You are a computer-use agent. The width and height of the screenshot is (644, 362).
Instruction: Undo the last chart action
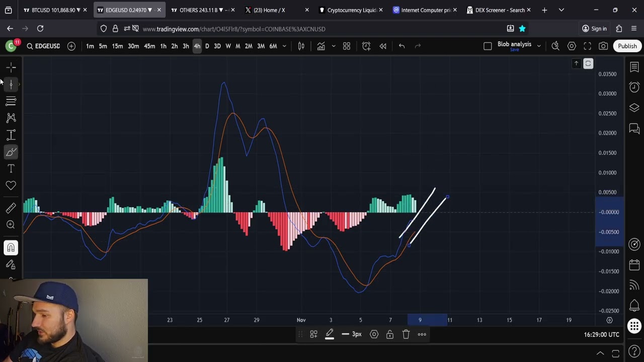pyautogui.click(x=401, y=46)
